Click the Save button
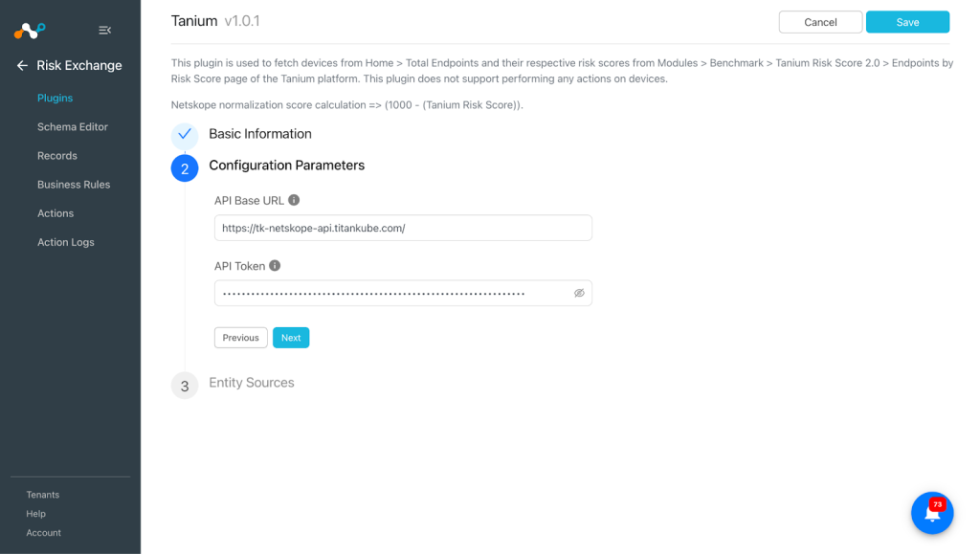The width and height of the screenshot is (980, 554). point(907,22)
